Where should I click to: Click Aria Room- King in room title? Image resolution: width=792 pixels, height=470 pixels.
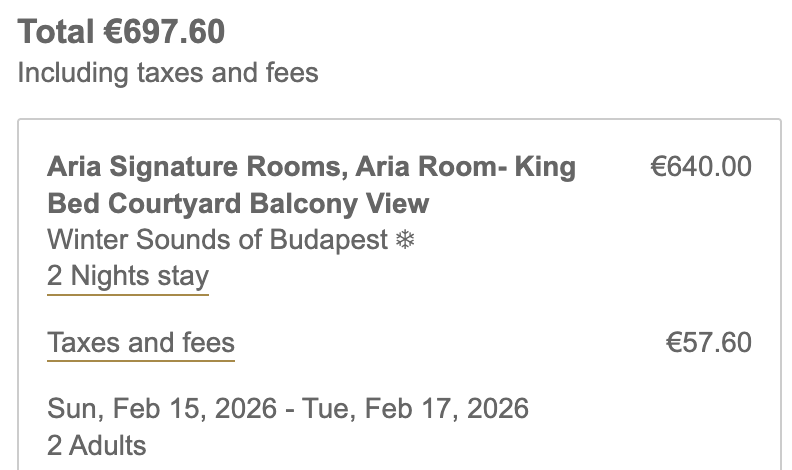point(460,167)
